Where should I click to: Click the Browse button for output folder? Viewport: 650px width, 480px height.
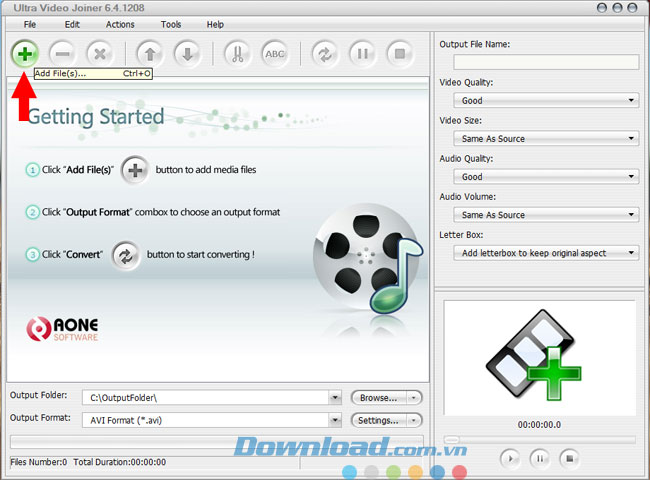386,398
